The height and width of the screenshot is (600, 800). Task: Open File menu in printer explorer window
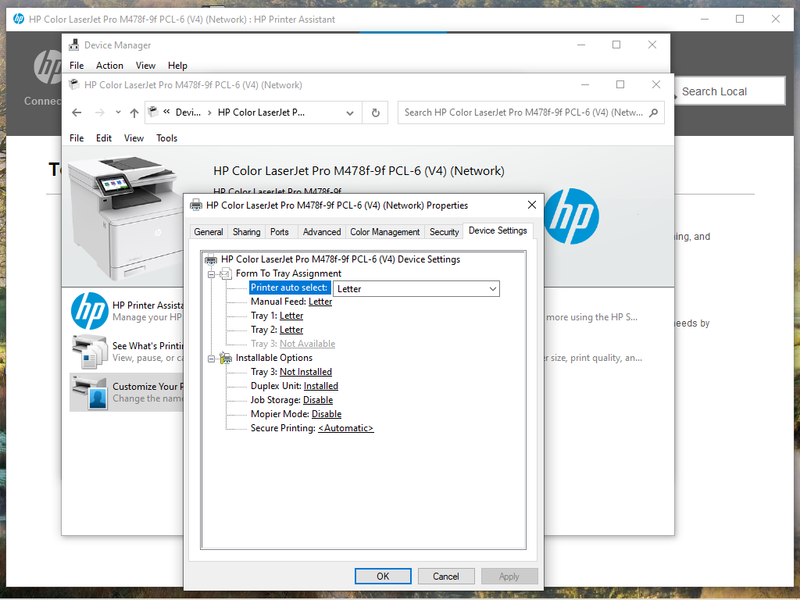(77, 138)
